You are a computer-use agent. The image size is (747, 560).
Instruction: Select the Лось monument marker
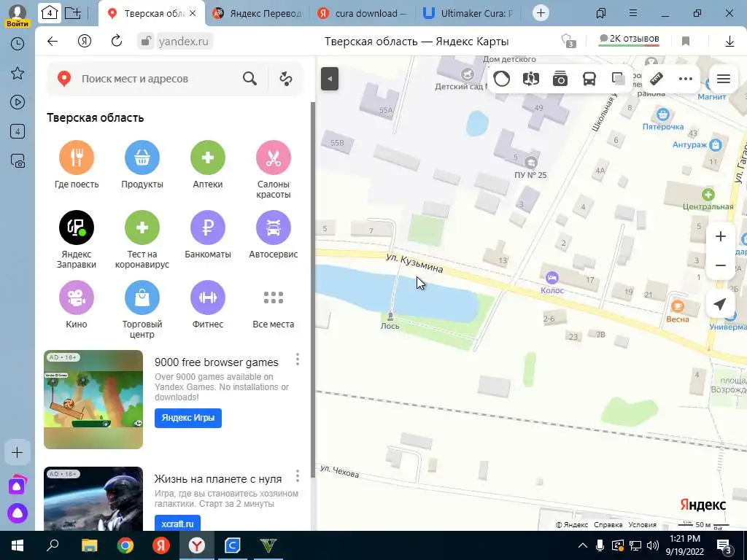390,316
